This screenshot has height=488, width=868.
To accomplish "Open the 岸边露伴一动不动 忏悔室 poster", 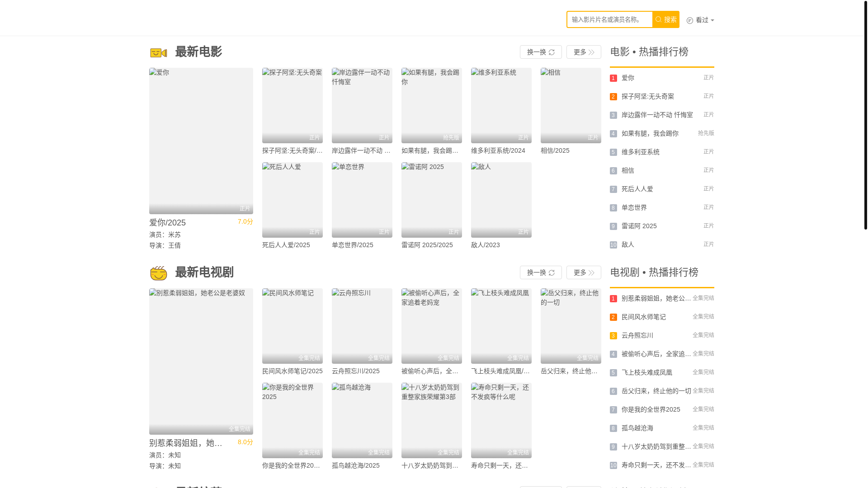I will 362,105.
